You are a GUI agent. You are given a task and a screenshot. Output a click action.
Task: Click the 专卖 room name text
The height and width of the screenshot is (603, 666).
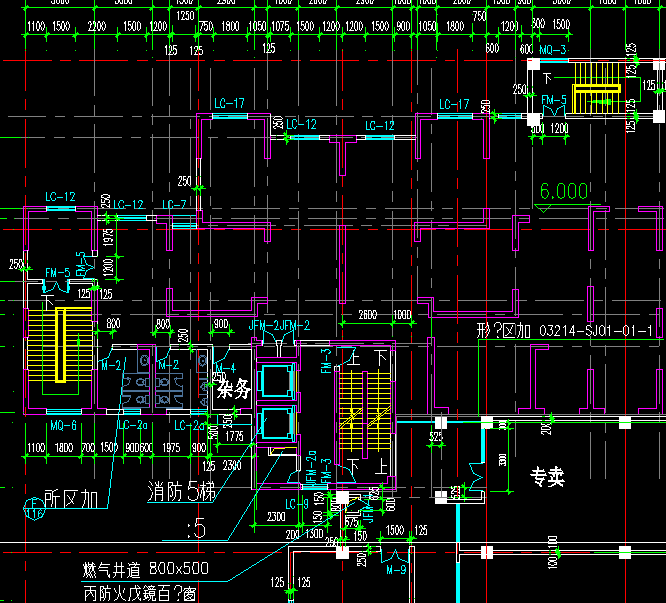547,478
